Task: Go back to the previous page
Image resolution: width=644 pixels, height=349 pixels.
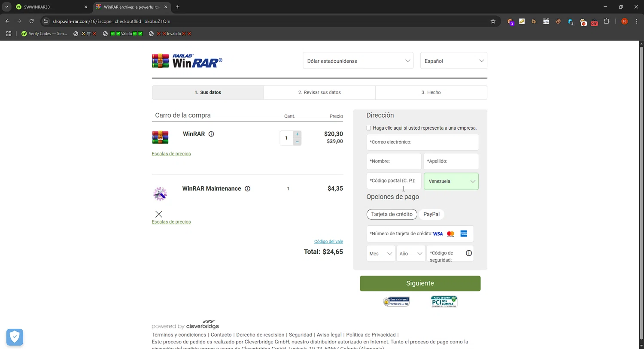Action: 7,21
